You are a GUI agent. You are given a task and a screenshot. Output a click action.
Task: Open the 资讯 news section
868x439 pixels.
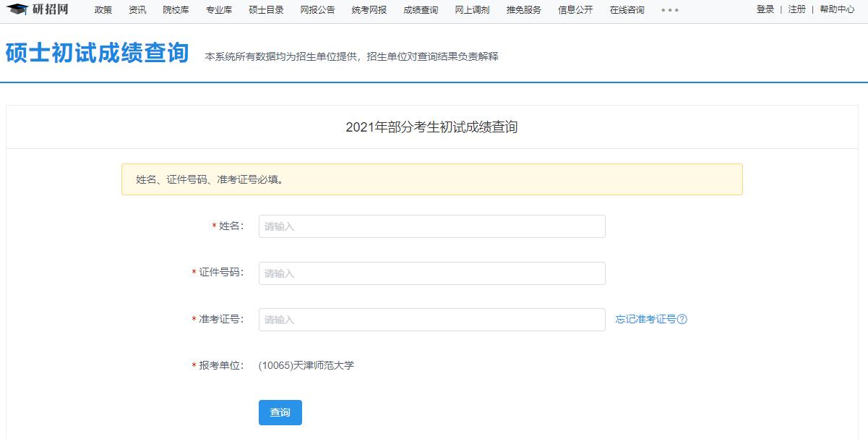tap(137, 10)
